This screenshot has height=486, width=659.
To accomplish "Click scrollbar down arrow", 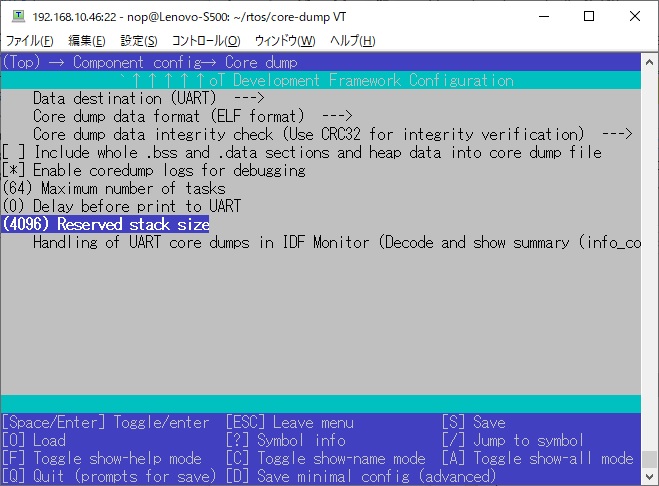I will (649, 477).
